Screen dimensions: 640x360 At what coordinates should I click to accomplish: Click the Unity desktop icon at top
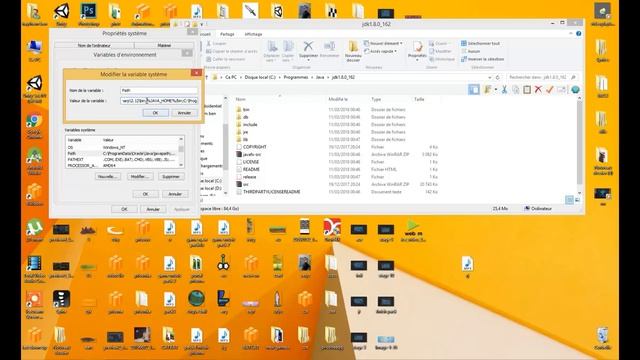[61, 11]
